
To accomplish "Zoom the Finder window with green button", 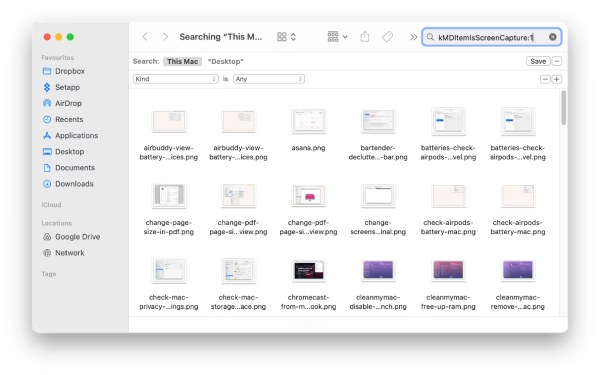I will coord(70,37).
